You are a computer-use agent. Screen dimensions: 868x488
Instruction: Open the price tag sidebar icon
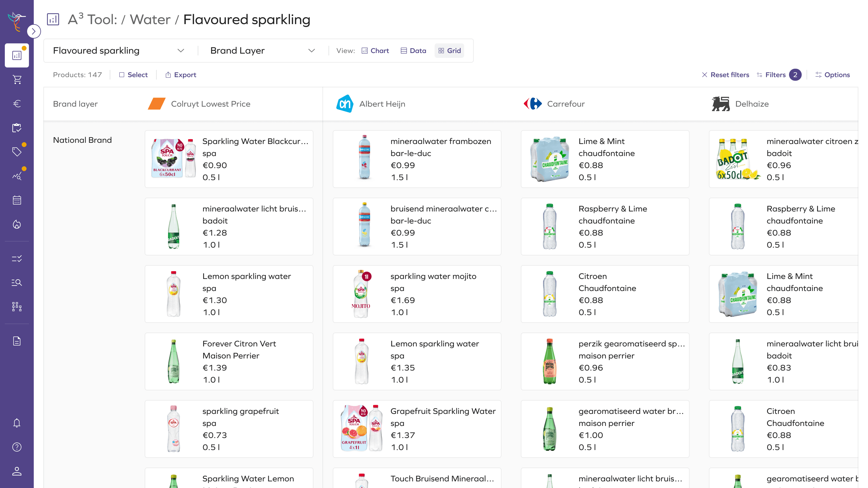pos(17,152)
